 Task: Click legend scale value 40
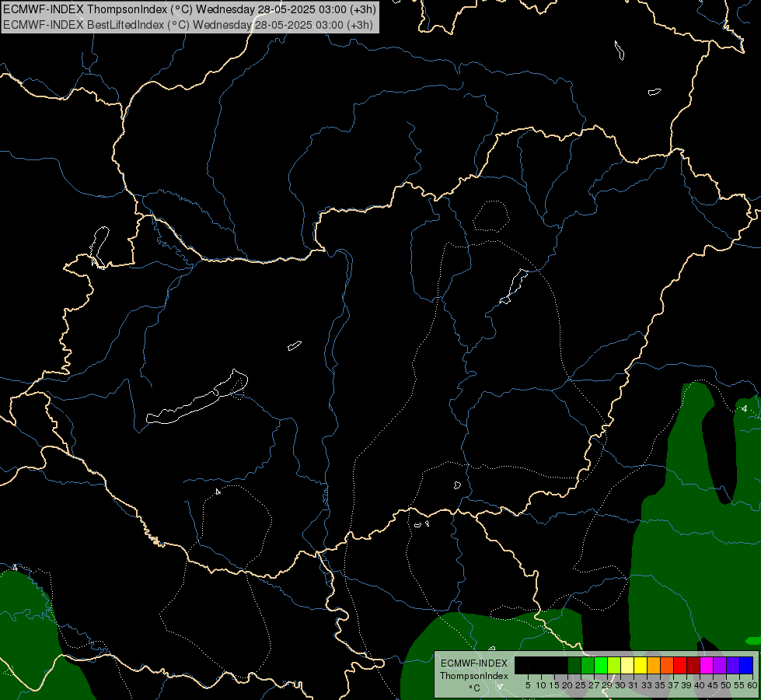(700, 685)
